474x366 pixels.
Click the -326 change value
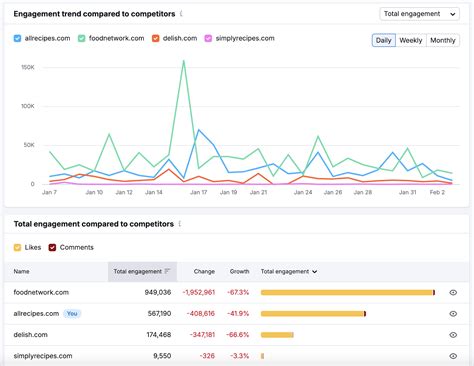[x=207, y=356]
